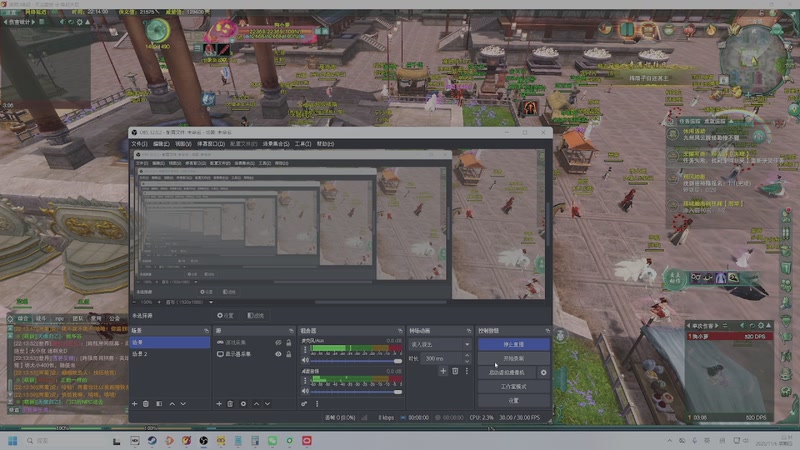Remove scene transition with trash icon
This screenshot has width=800, height=450.
(x=455, y=371)
